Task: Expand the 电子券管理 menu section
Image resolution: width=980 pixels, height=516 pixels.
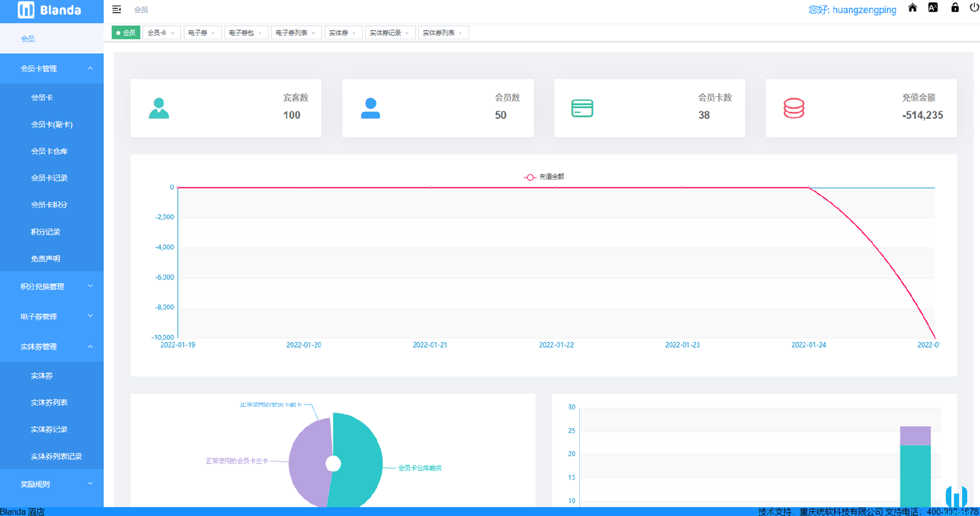Action: tap(51, 316)
